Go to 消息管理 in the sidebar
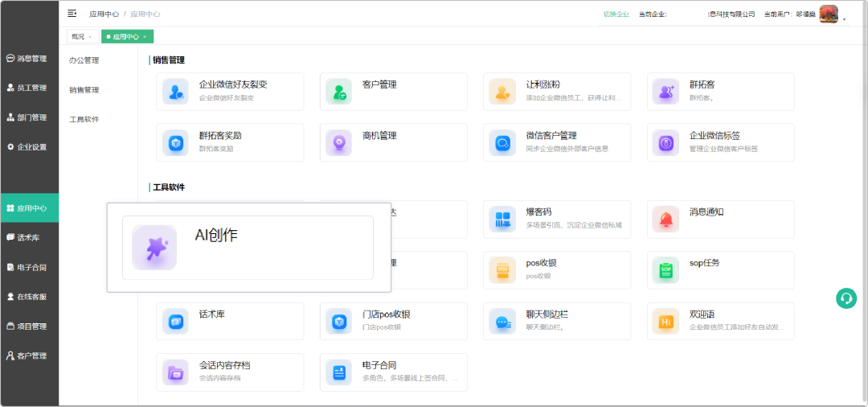This screenshot has width=868, height=407. pyautogui.click(x=27, y=58)
